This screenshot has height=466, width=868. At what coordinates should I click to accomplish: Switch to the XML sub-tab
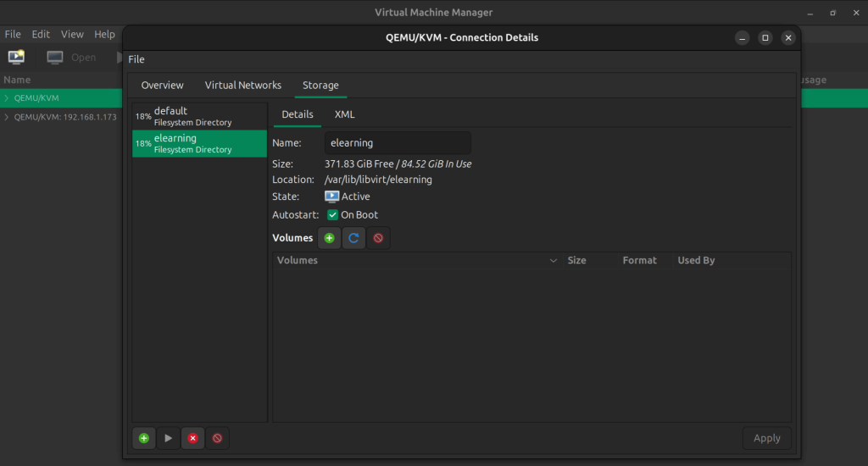344,114
